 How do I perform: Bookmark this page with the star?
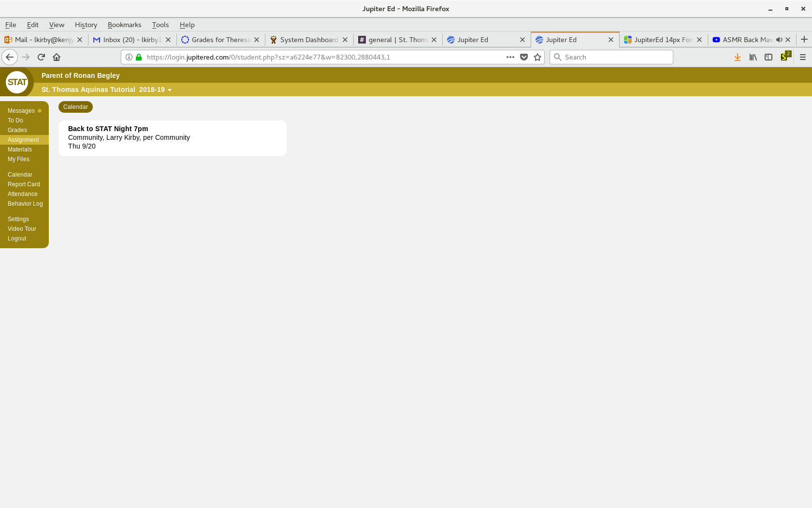point(537,57)
